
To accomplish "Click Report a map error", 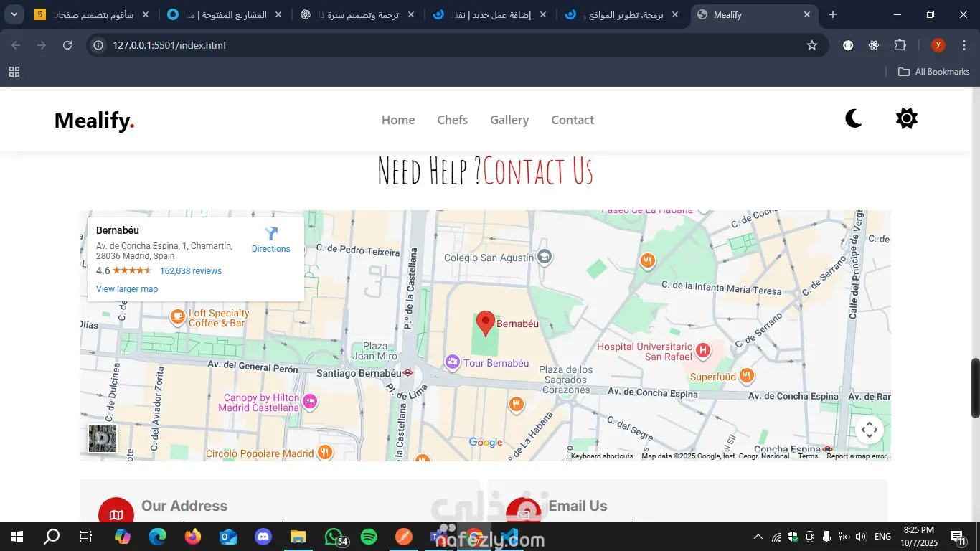I will [x=857, y=456].
